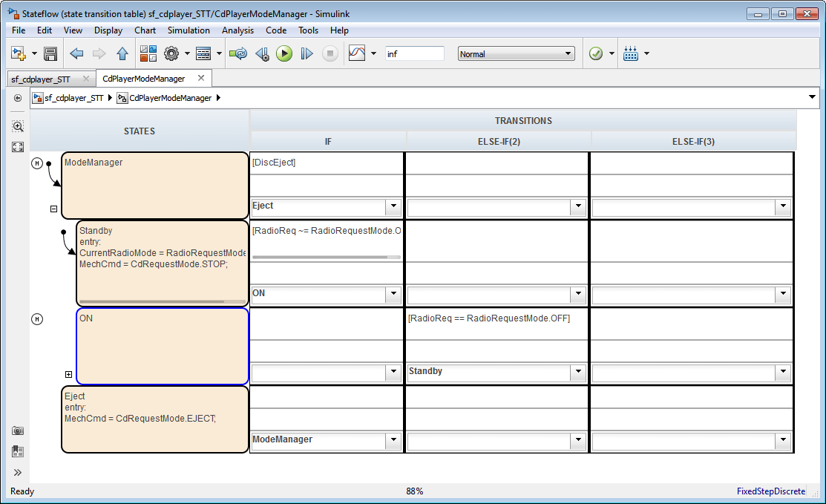
Task: Click the Hide/Show Explorer Bar icon
Action: [x=18, y=98]
